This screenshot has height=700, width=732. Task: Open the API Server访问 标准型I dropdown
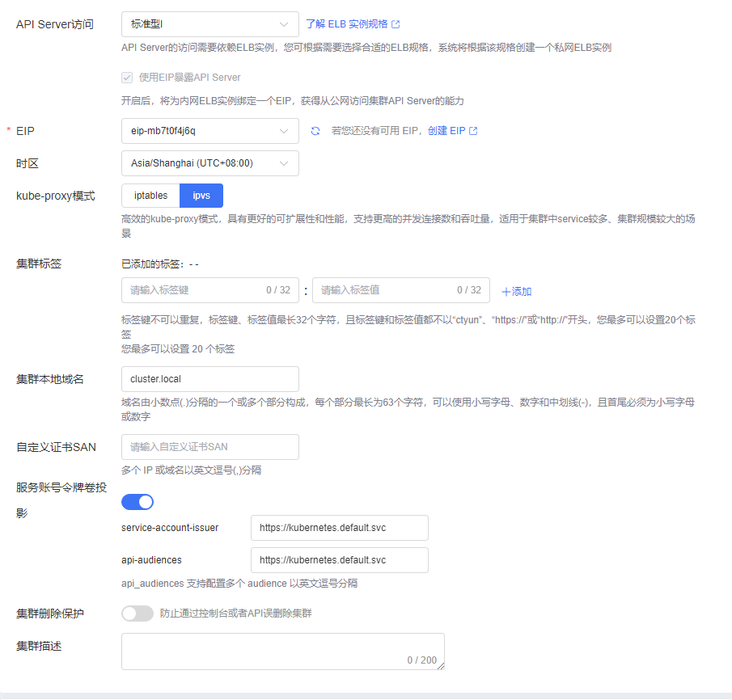pos(210,24)
